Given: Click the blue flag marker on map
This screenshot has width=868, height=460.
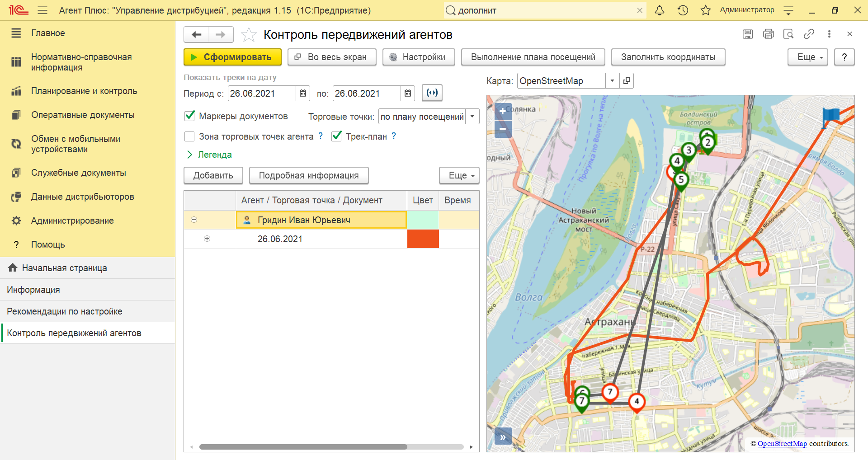Looking at the screenshot, I should point(830,117).
